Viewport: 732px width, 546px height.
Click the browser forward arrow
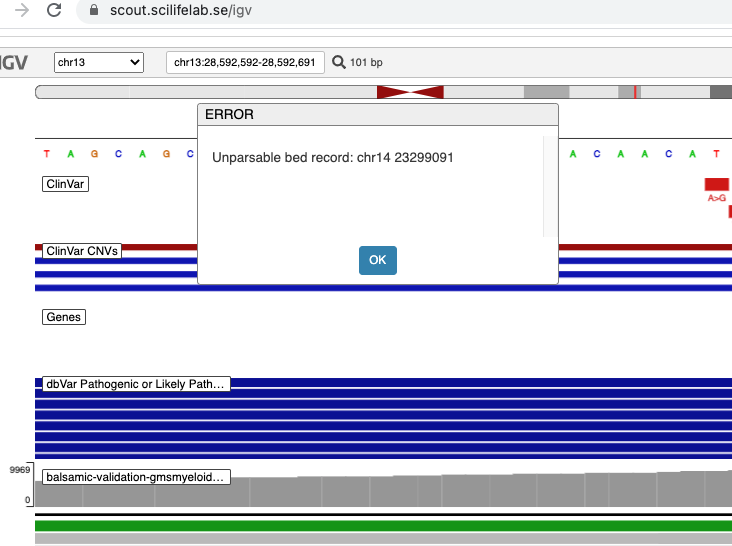point(21,10)
